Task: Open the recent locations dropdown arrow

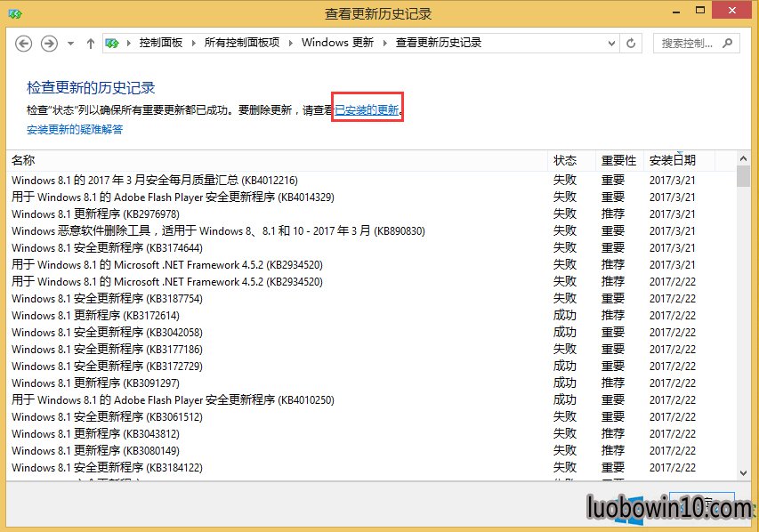Action: 70,44
